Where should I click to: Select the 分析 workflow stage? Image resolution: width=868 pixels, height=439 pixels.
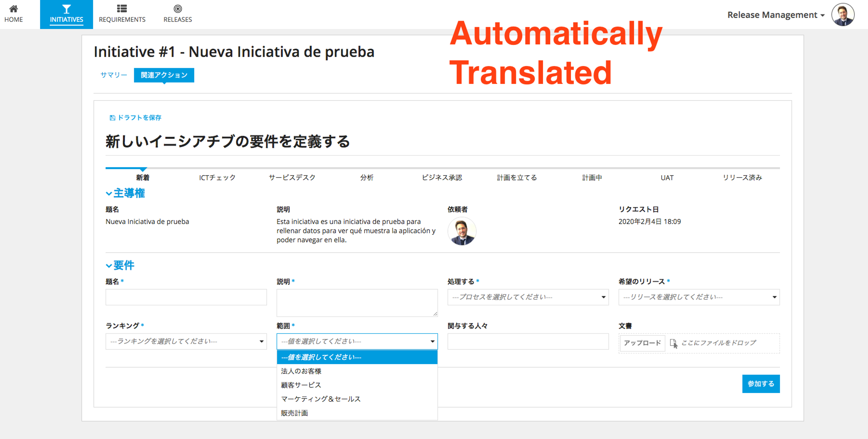367,178
